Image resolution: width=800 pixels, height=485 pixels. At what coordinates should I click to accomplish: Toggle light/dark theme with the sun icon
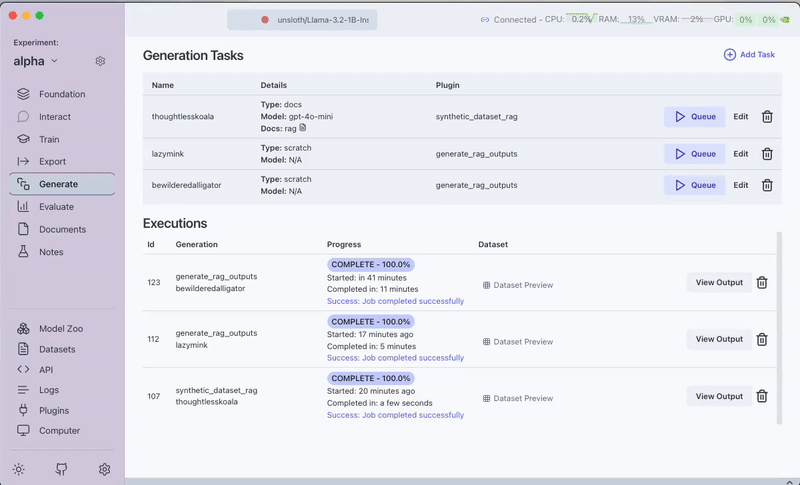[19, 469]
